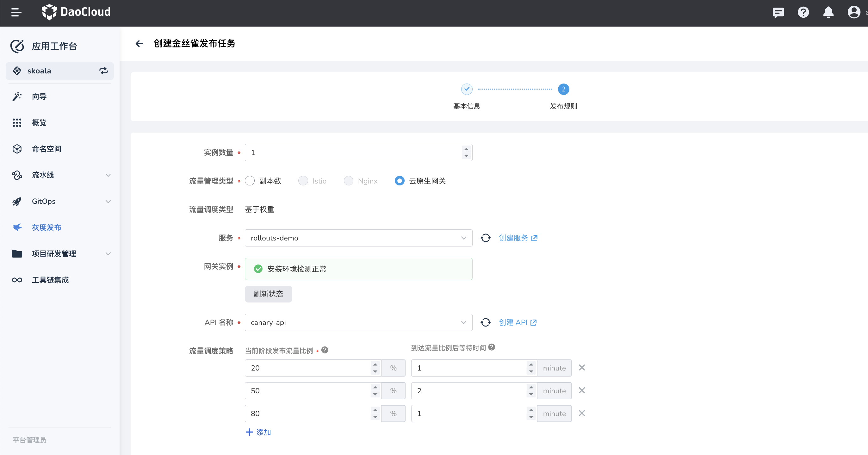Choose the Nginx radio option

(x=348, y=181)
